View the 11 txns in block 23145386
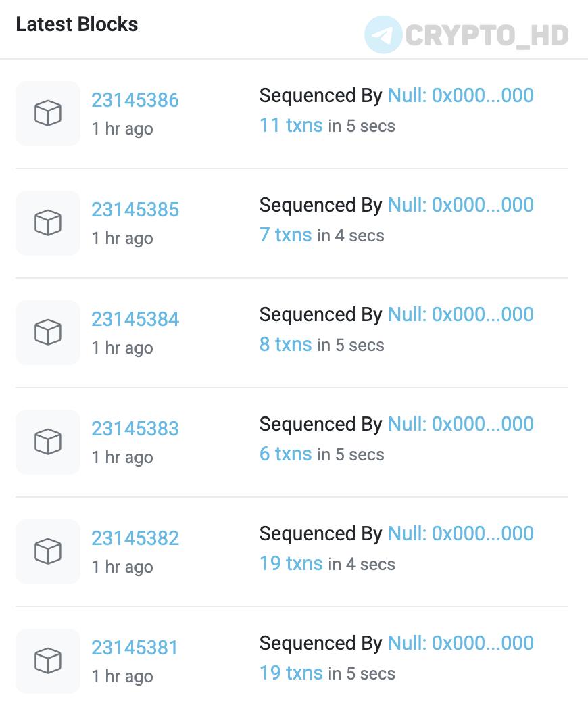588x714 pixels. point(291,125)
